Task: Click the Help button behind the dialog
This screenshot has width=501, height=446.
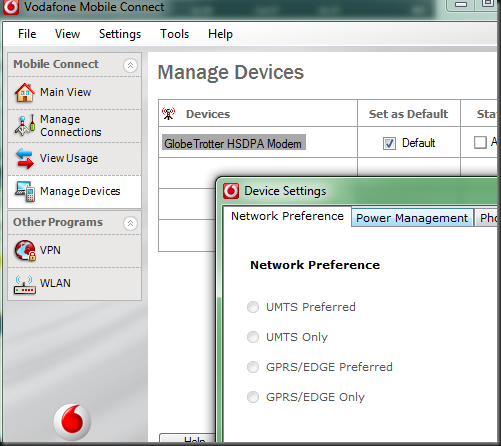Action: click(188, 438)
